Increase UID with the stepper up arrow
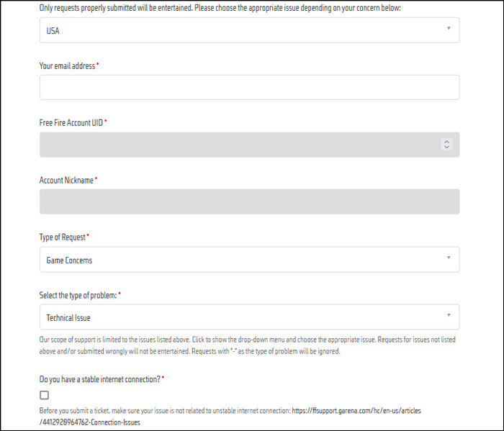Screen dimensions: 504x431 tap(447, 142)
